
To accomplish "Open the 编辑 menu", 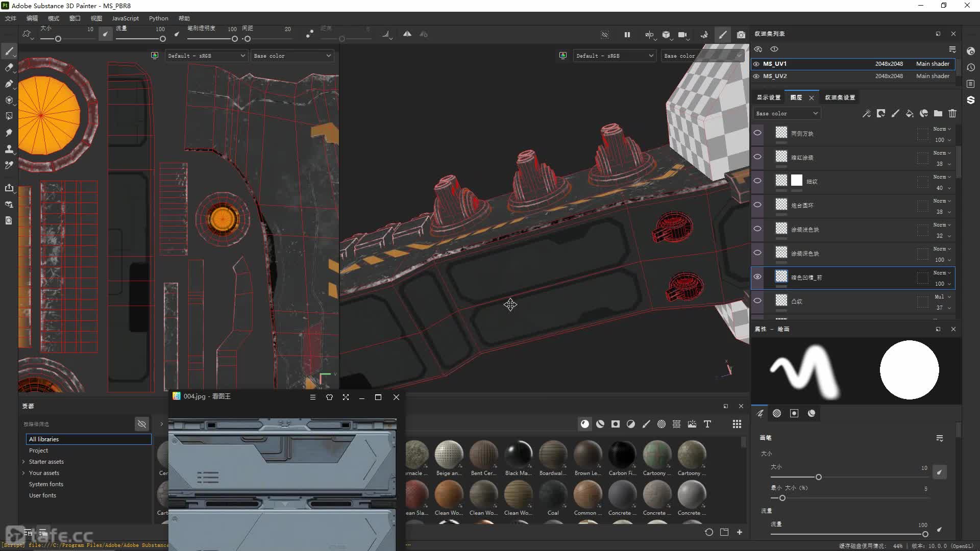I will 32,18.
